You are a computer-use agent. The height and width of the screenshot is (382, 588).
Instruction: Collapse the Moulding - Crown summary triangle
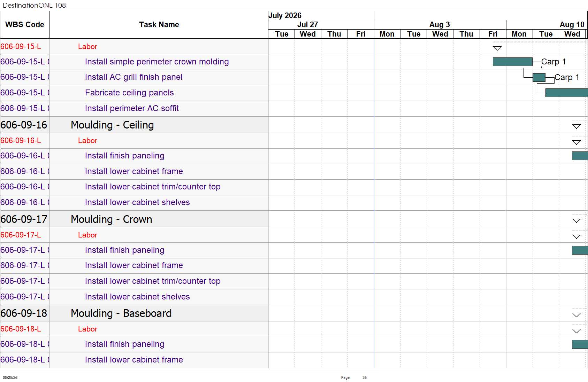click(x=576, y=220)
